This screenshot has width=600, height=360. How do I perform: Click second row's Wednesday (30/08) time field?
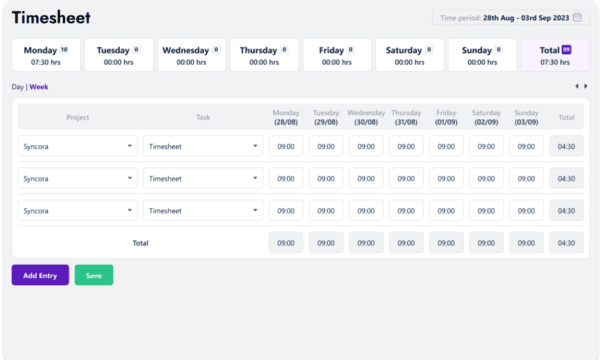click(x=366, y=178)
